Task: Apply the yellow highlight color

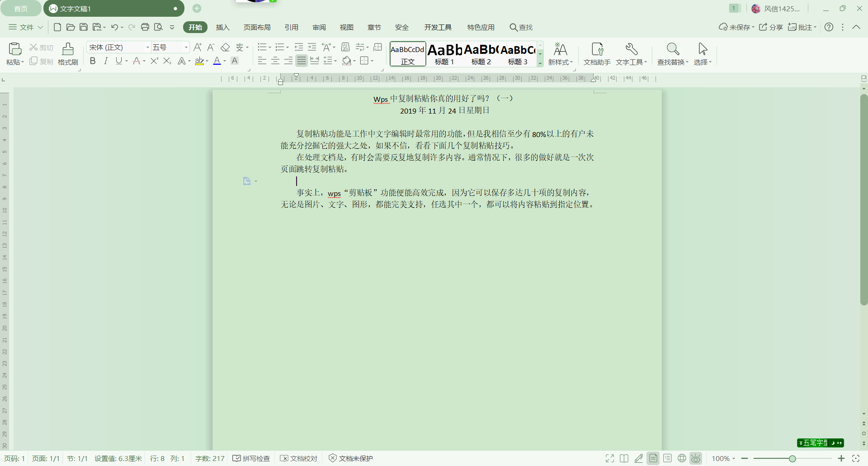Action: (199, 61)
